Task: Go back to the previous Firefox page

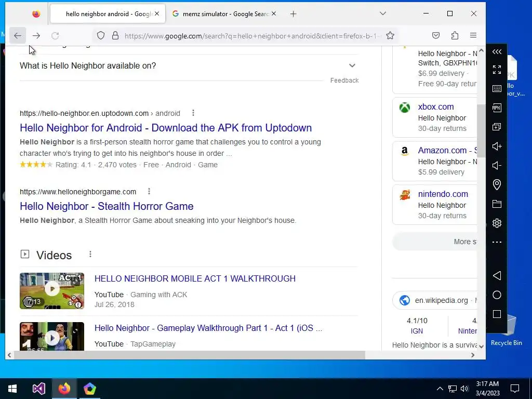Action: (18, 35)
